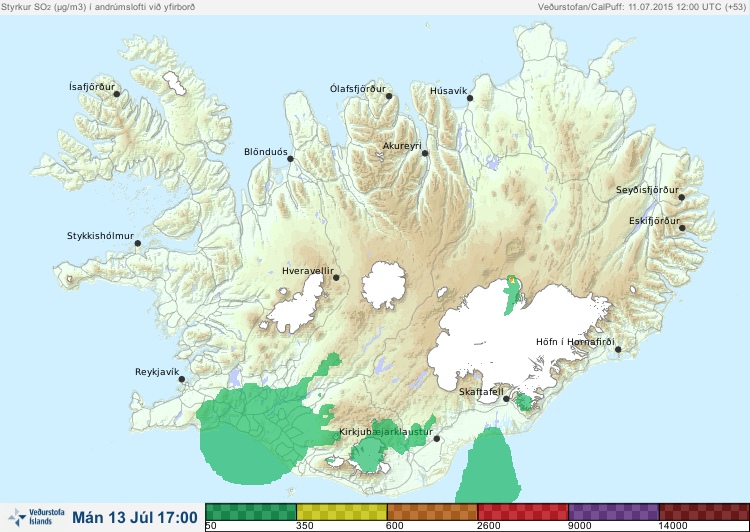Click the Seyðisfjörður label

click(647, 190)
